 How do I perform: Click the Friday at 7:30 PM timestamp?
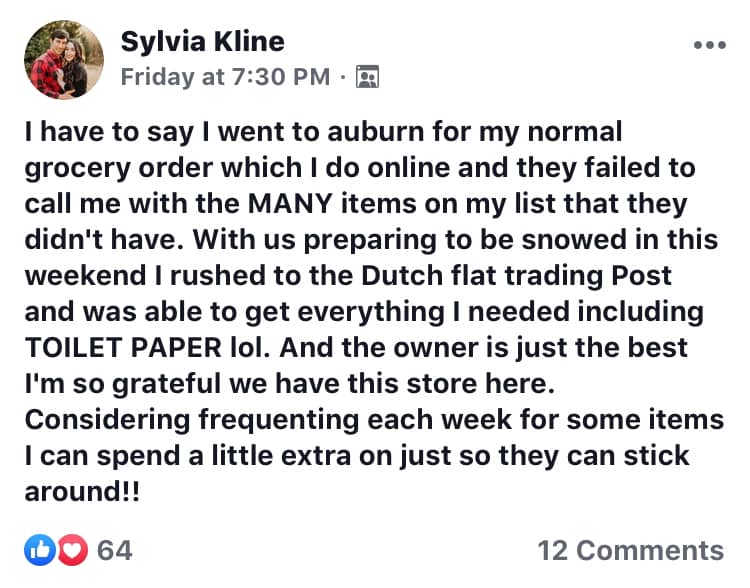tap(227, 77)
